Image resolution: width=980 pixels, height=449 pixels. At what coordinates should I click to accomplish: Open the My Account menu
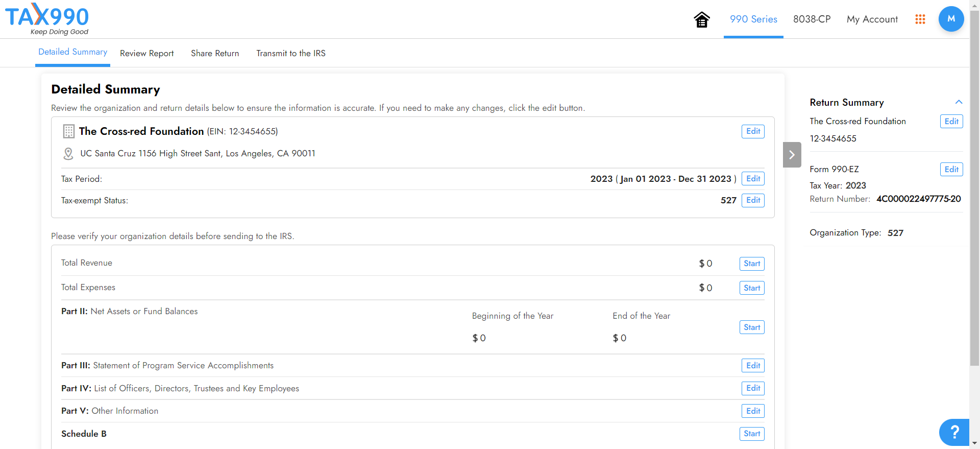[872, 19]
